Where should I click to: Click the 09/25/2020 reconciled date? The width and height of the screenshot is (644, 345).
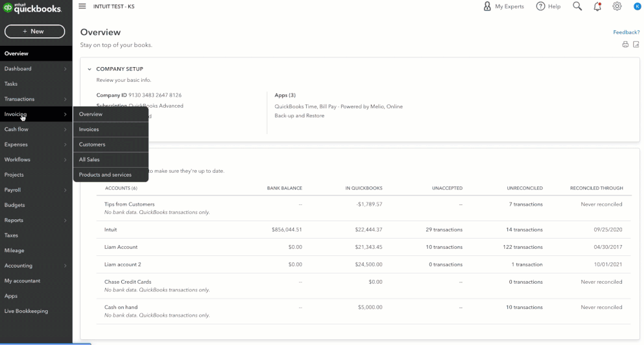(608, 230)
